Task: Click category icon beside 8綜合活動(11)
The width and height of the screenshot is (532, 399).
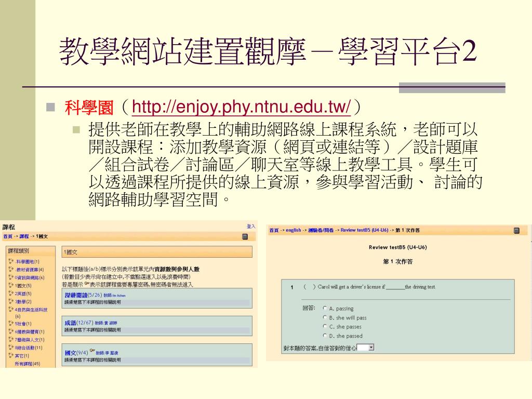Action: click(x=11, y=348)
